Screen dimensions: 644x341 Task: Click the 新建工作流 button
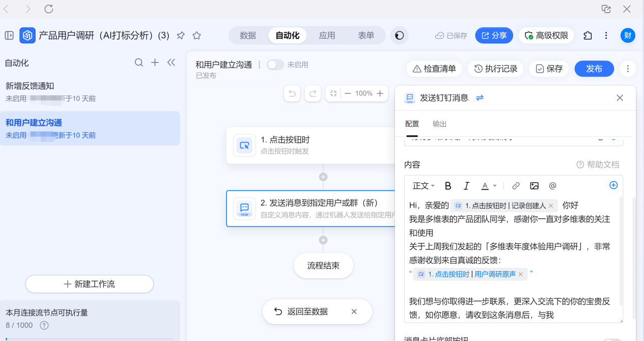pyautogui.click(x=90, y=284)
